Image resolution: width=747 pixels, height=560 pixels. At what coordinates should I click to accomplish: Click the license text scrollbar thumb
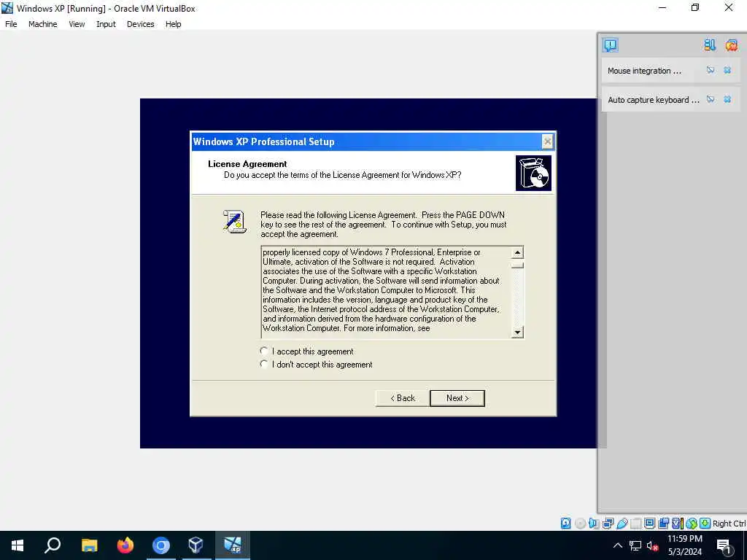(x=517, y=265)
